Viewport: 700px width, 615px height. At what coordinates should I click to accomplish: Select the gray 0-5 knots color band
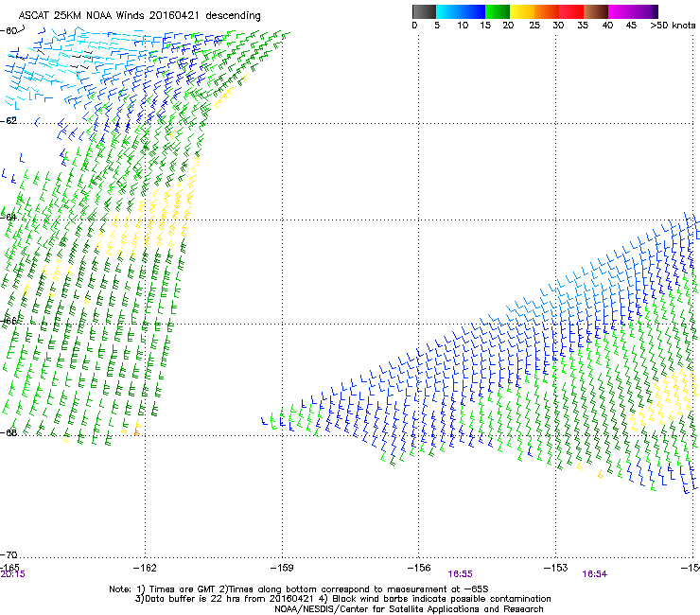pyautogui.click(x=425, y=11)
